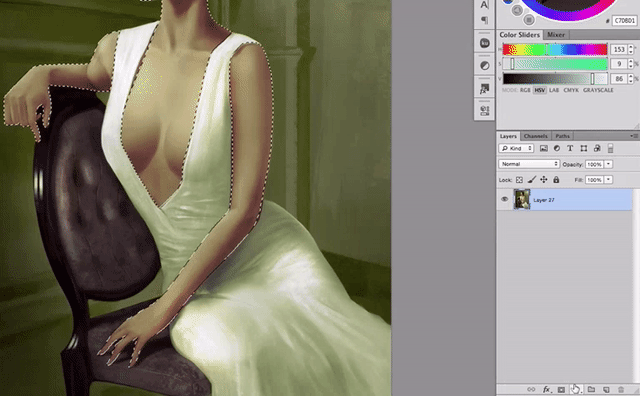The height and width of the screenshot is (396, 640).
Task: Click the hue value field 153
Action: pos(619,49)
